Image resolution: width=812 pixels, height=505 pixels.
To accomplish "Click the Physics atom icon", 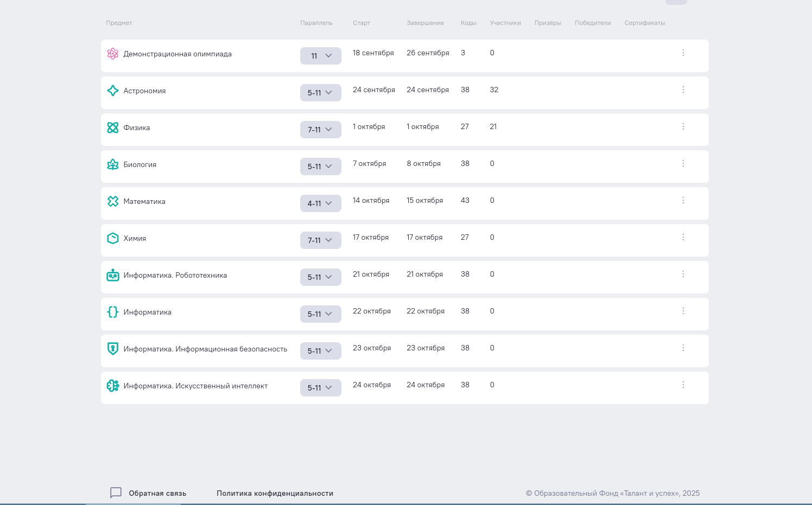I will pyautogui.click(x=112, y=127).
